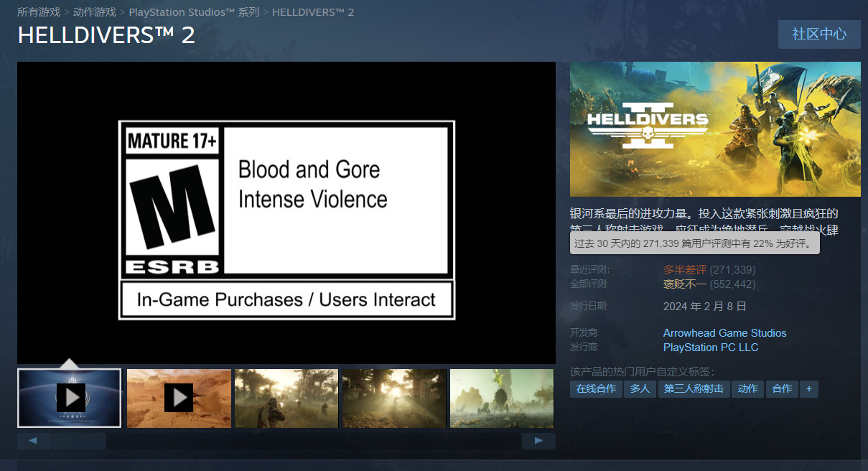Click the ESRB rating video player area
The height and width of the screenshot is (471, 868).
coord(286,213)
